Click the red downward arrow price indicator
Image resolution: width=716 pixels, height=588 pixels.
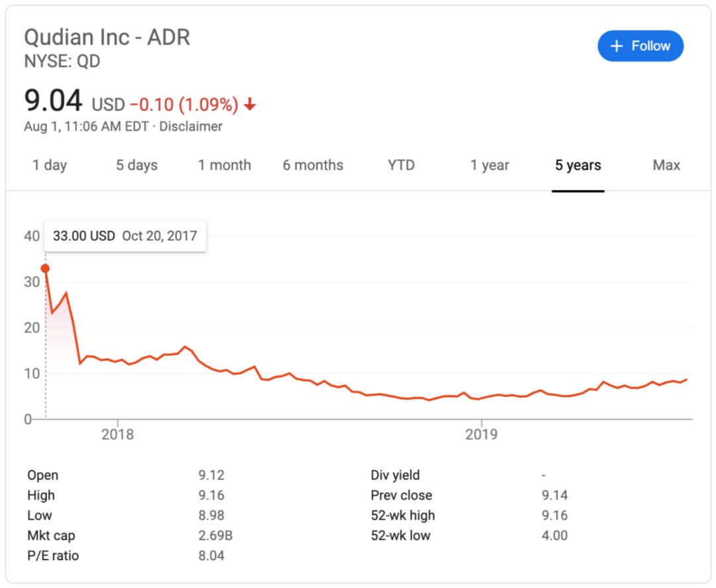tap(250, 104)
